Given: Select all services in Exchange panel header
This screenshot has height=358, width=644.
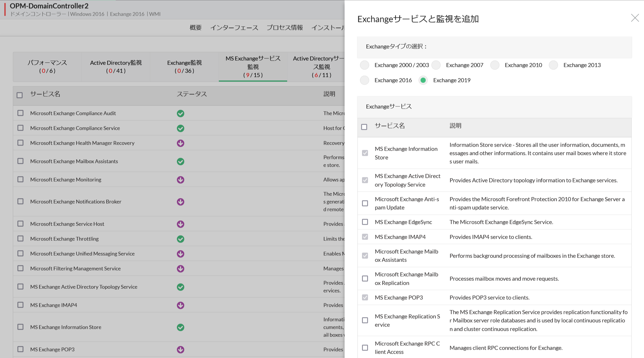Looking at the screenshot, I should point(364,127).
